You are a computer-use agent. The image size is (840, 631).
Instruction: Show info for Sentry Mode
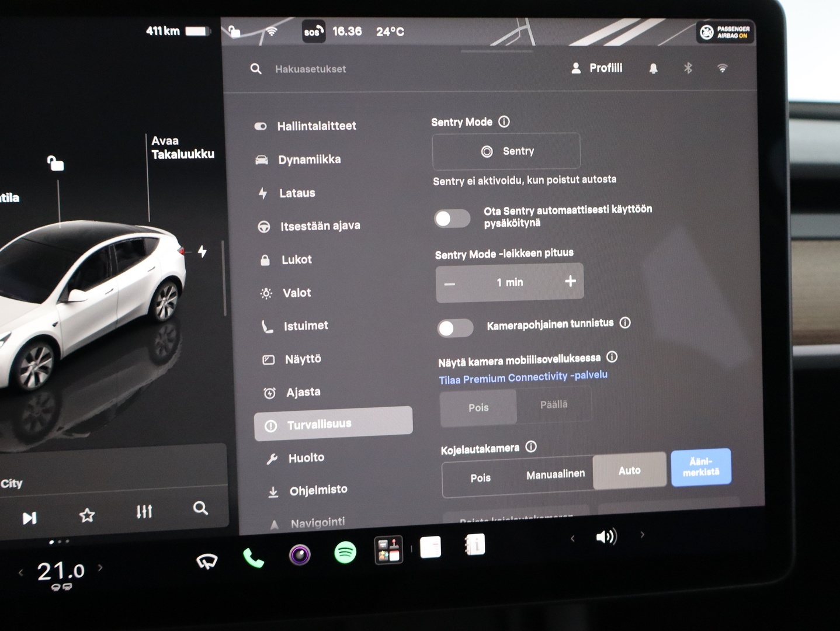(504, 122)
